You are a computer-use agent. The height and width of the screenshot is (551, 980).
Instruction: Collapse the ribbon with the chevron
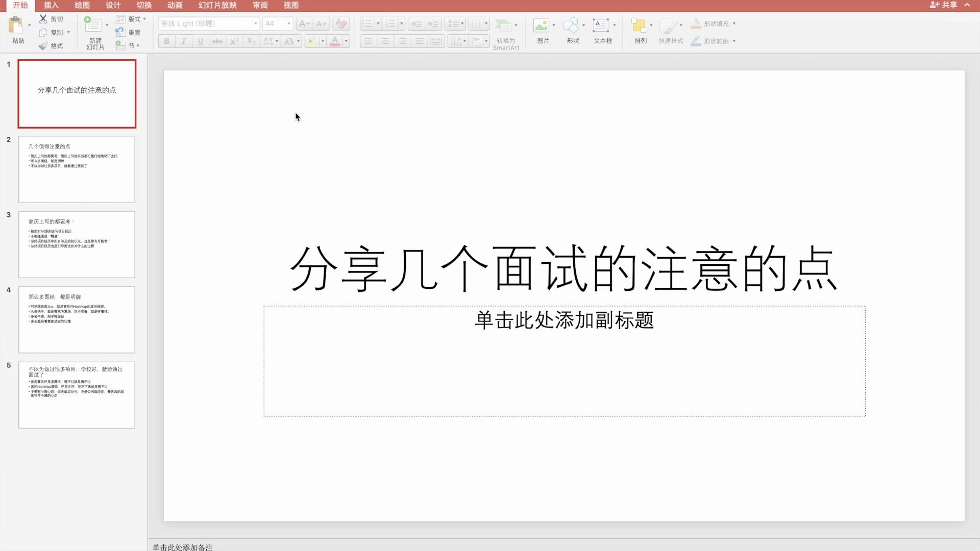967,5
